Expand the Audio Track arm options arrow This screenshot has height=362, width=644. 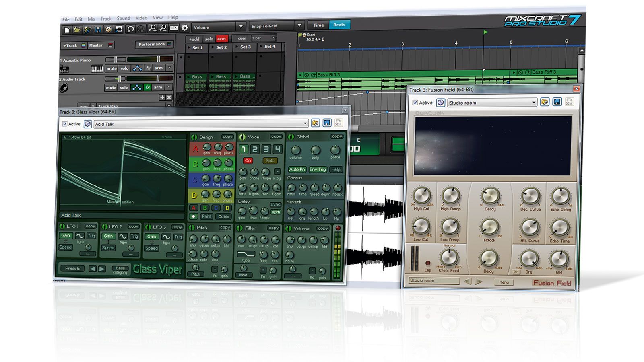169,87
